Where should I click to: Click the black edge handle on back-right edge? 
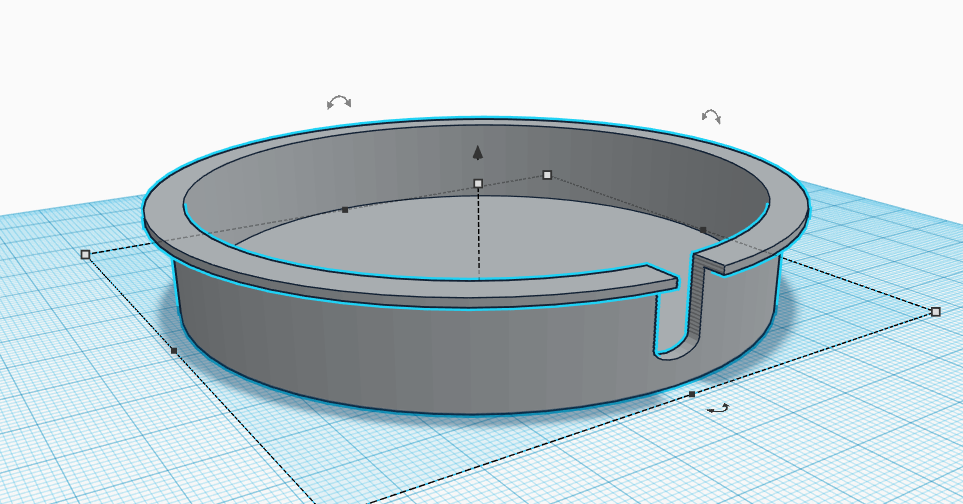click(703, 230)
